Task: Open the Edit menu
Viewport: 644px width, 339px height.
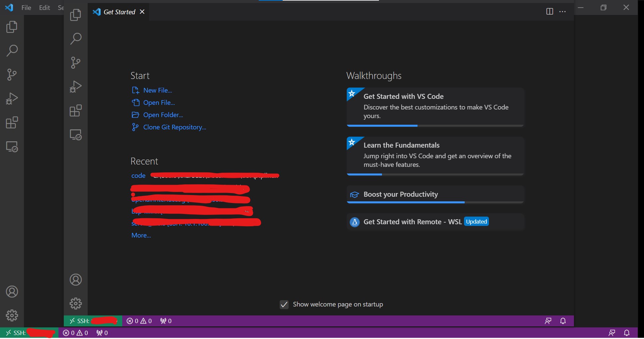Action: point(45,7)
